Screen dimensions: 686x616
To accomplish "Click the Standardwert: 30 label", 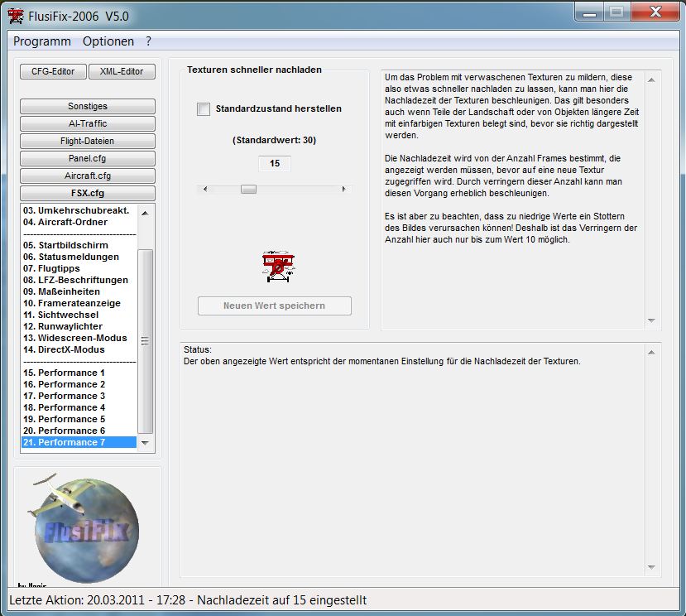I will 274,140.
